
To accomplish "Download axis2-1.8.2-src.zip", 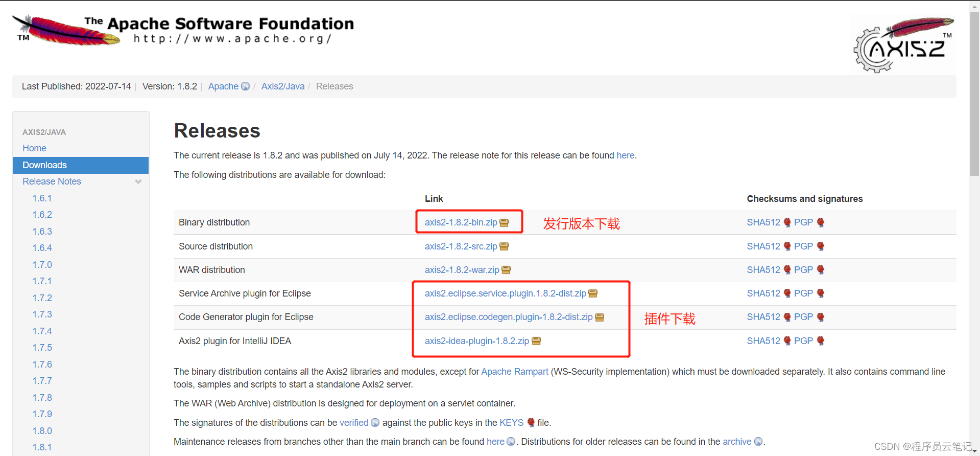I will click(x=461, y=246).
